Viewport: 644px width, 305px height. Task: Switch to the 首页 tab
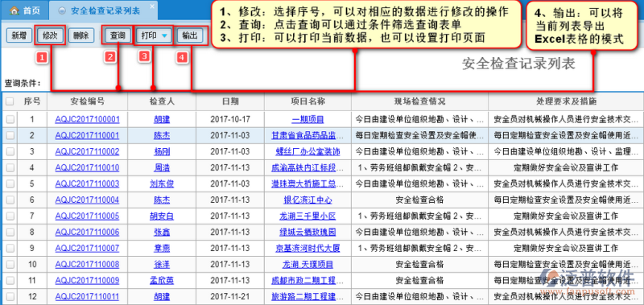[24, 10]
